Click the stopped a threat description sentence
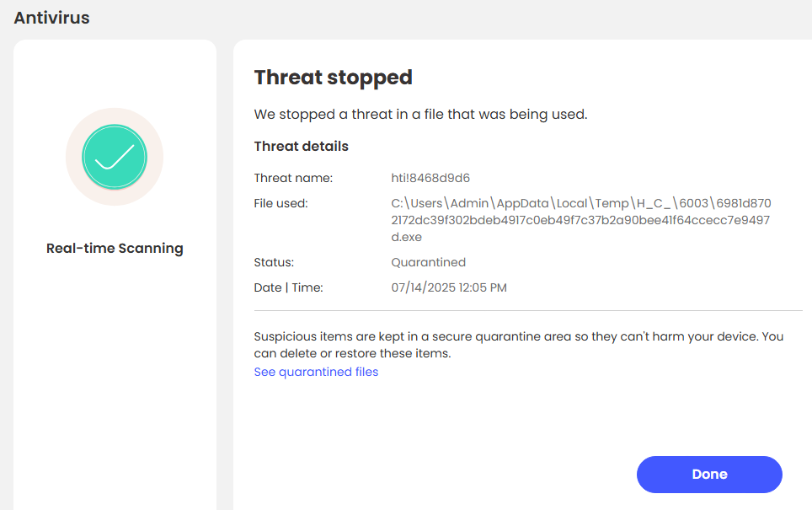Image resolution: width=812 pixels, height=510 pixels. (x=420, y=114)
